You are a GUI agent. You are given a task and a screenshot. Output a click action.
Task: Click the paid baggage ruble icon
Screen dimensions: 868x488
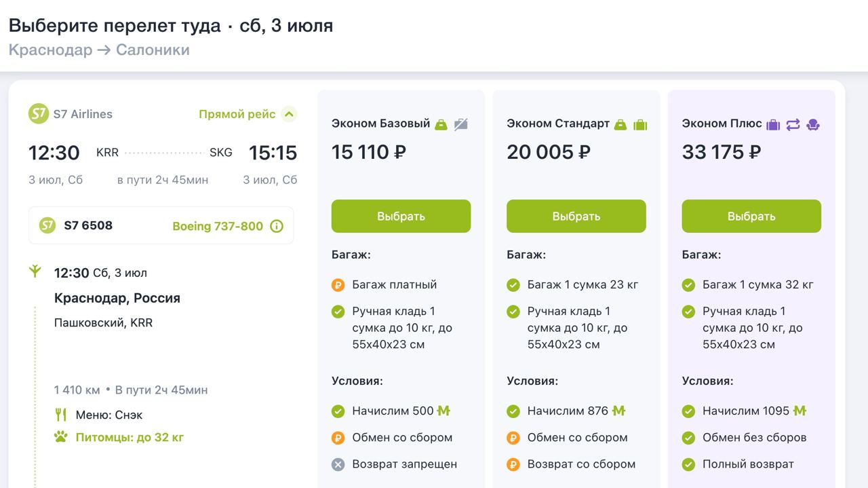pos(338,285)
